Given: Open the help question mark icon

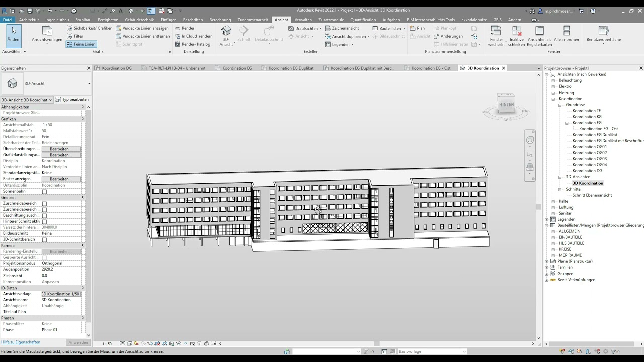Looking at the screenshot, I should point(593,11).
